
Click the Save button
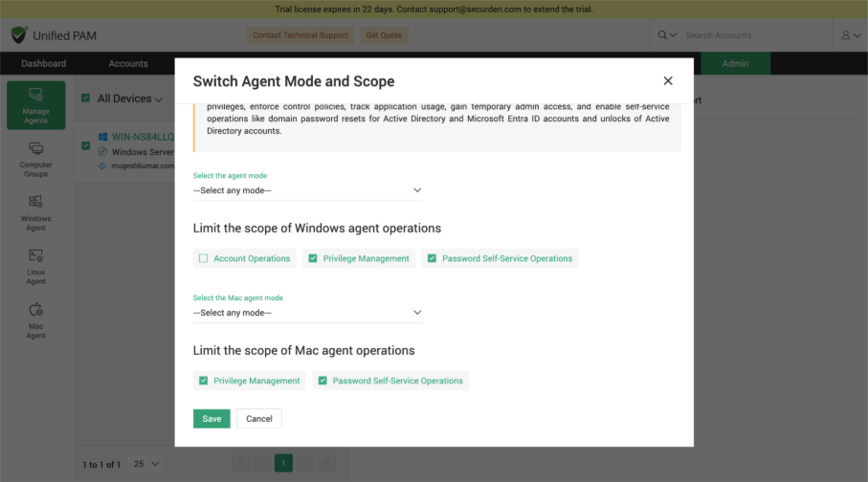(x=211, y=419)
